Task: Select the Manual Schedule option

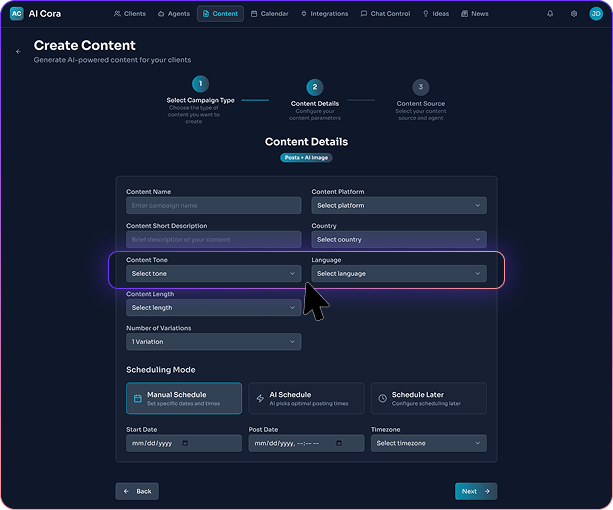Action: coord(184,398)
